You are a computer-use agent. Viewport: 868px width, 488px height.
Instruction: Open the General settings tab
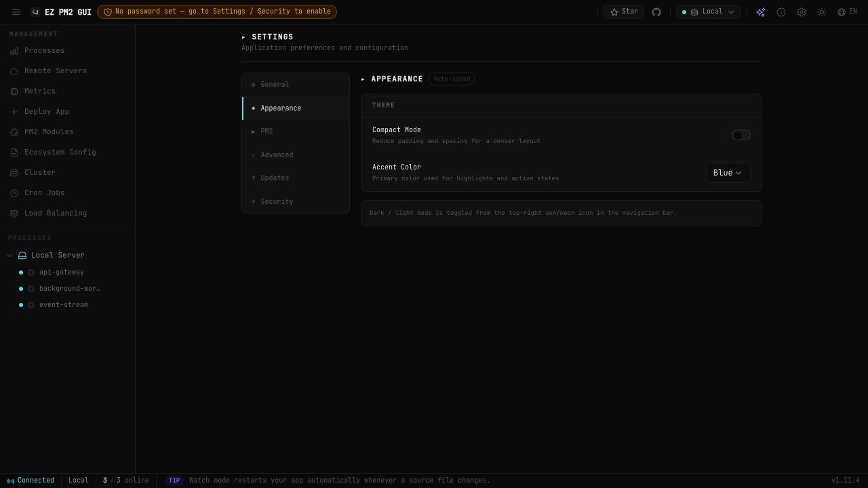[296, 85]
